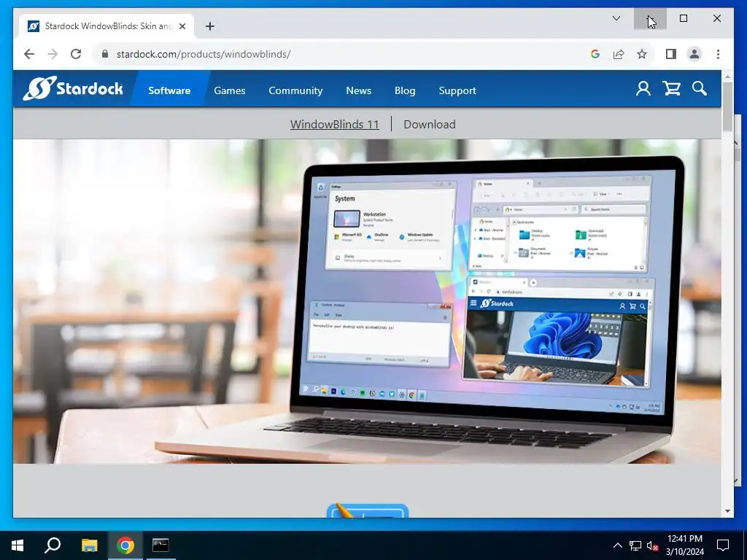The height and width of the screenshot is (560, 747).
Task: Click the laptop hero image
Action: (367, 301)
